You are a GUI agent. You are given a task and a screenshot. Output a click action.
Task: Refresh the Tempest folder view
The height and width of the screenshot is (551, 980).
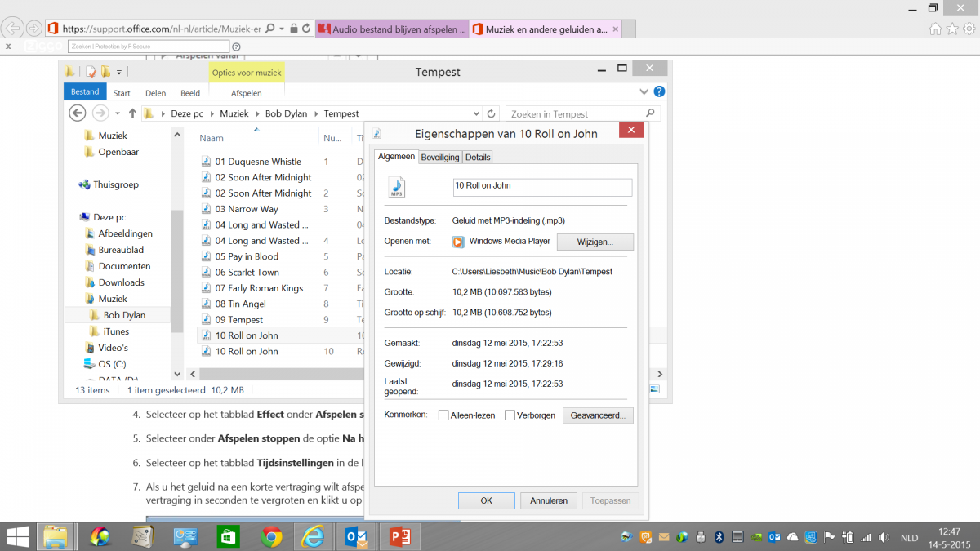[x=491, y=113]
